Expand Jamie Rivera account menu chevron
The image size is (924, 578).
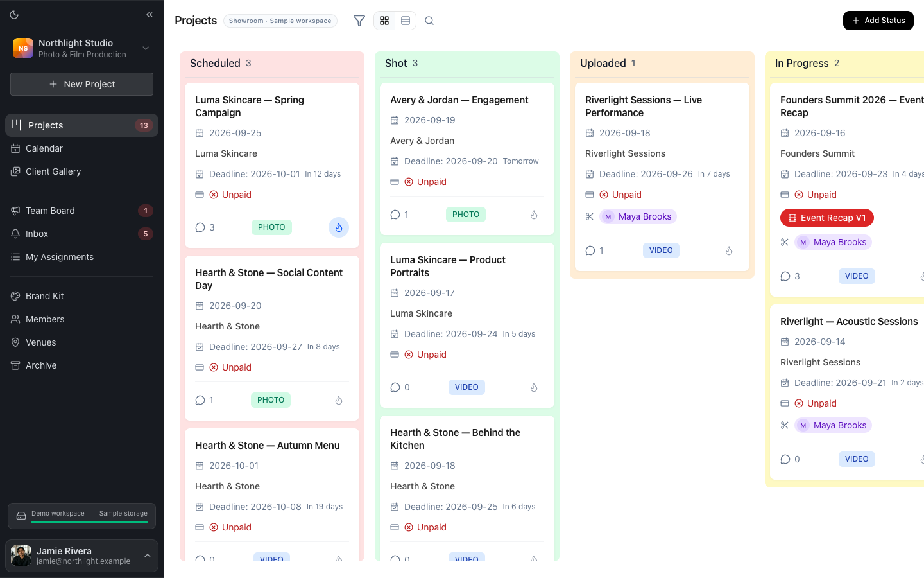pos(148,556)
